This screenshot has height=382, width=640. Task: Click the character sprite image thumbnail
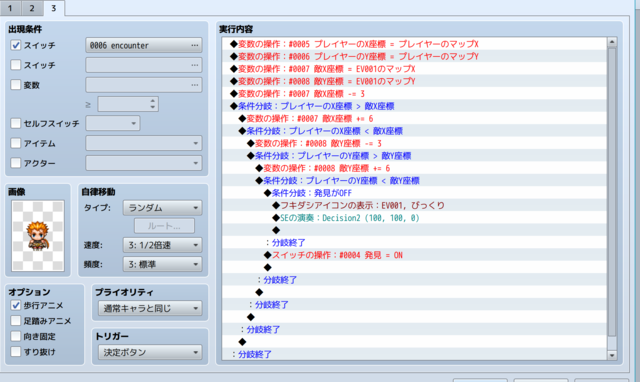click(x=38, y=235)
